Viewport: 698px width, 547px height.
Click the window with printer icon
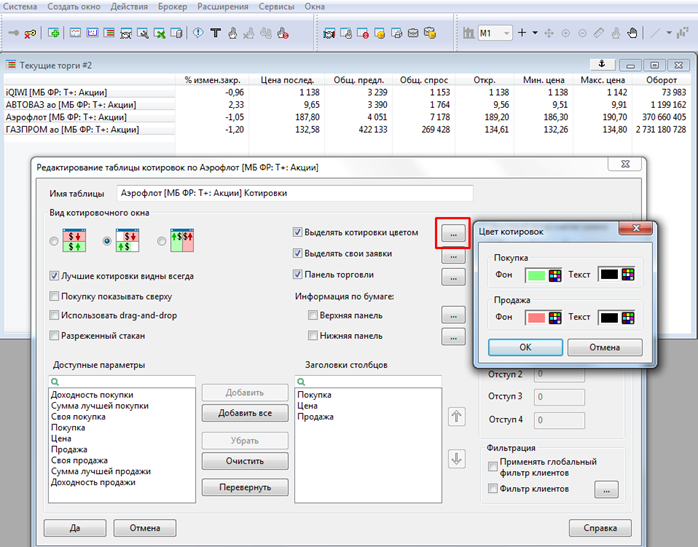(396, 33)
